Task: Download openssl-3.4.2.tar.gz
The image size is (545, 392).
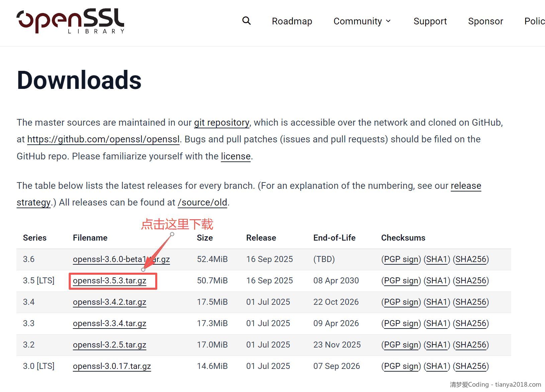Action: (109, 302)
